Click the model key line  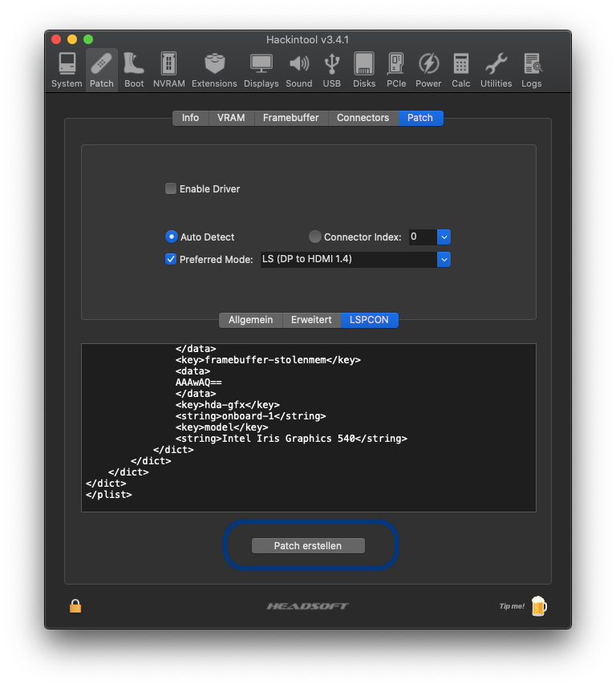(221, 427)
